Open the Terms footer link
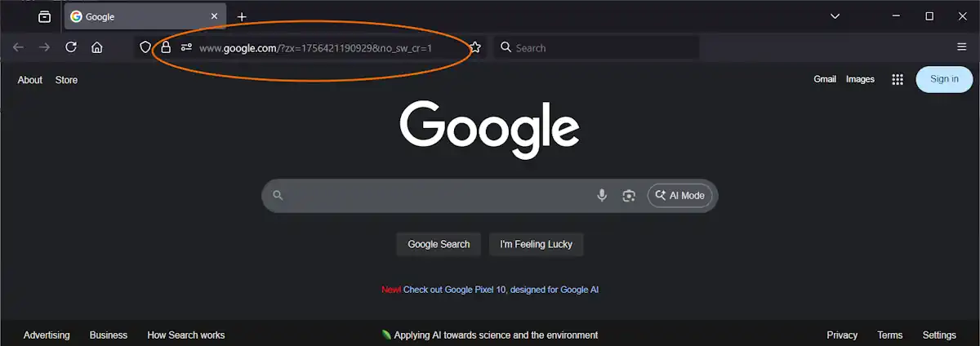 [x=890, y=335]
